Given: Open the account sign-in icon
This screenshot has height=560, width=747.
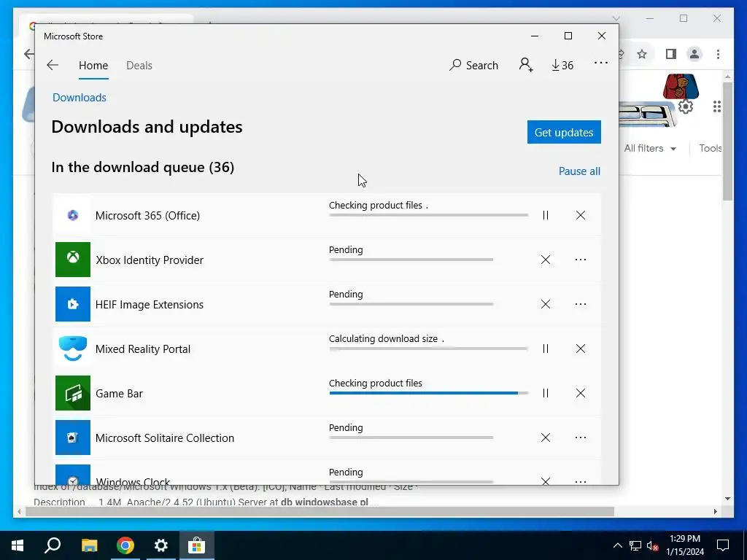Looking at the screenshot, I should click(526, 65).
